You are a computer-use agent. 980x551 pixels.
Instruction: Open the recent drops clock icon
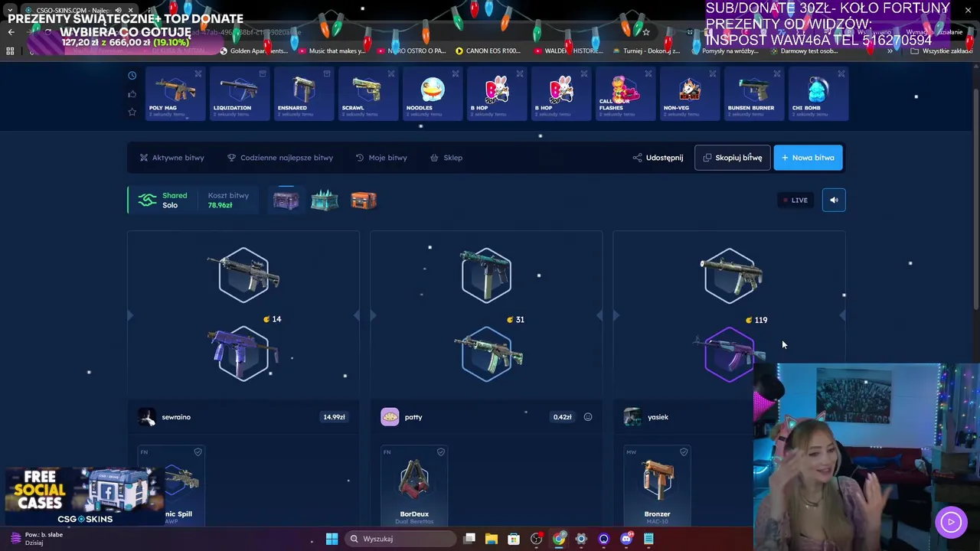point(132,75)
